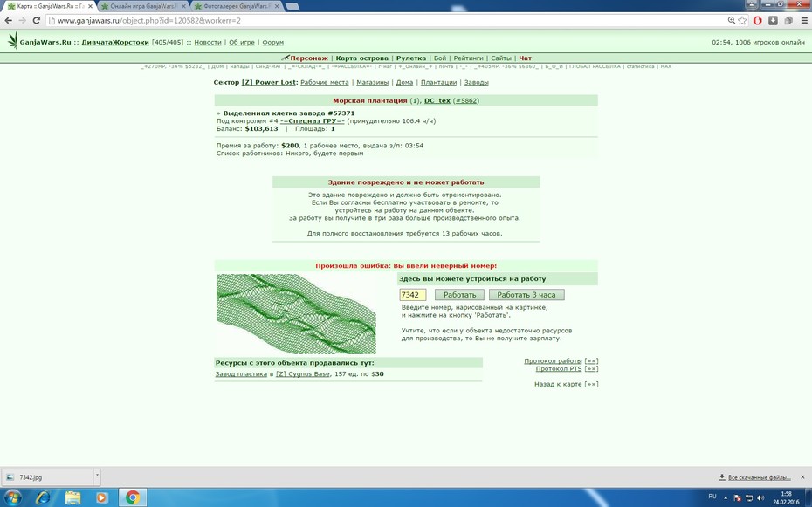812x507 pixels.
Task: Click sector link '[Z] Power Lost'
Action: pos(268,82)
